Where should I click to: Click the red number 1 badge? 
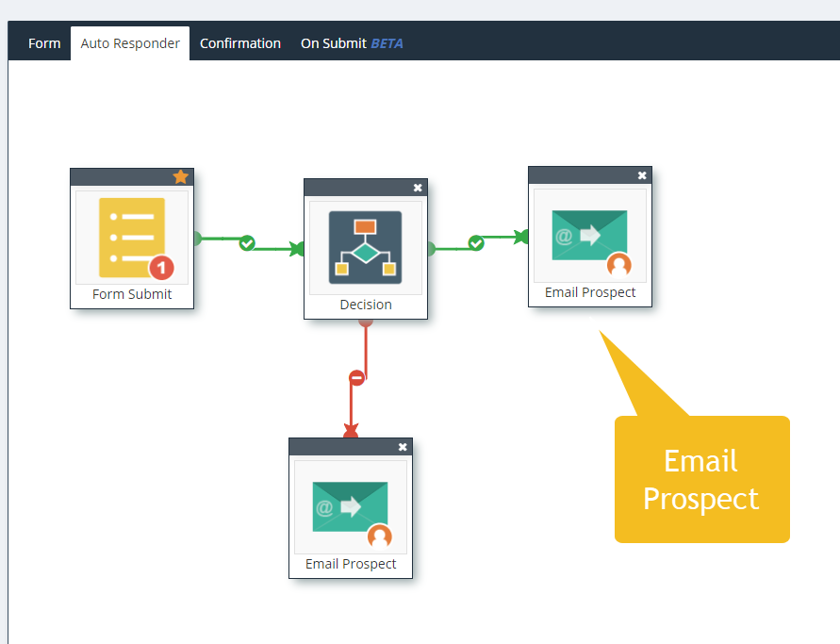pyautogui.click(x=161, y=268)
